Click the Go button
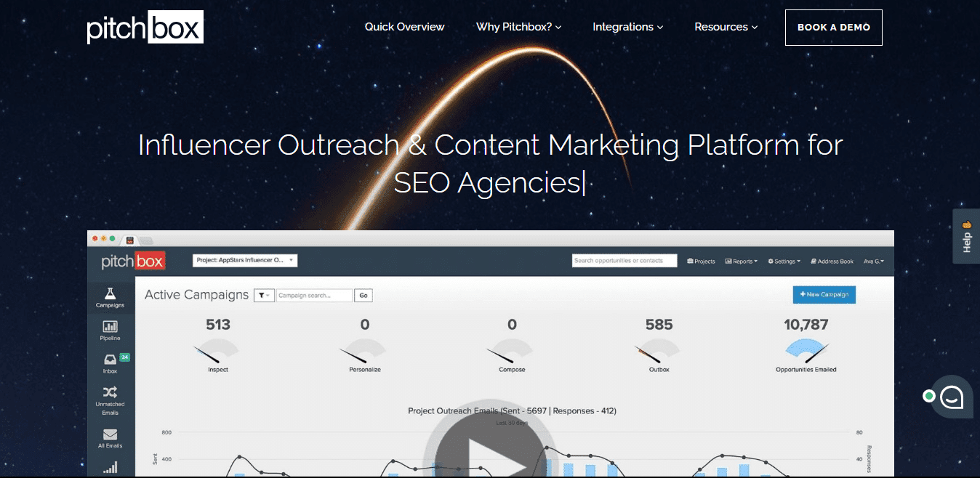The height and width of the screenshot is (478, 980). (x=364, y=296)
